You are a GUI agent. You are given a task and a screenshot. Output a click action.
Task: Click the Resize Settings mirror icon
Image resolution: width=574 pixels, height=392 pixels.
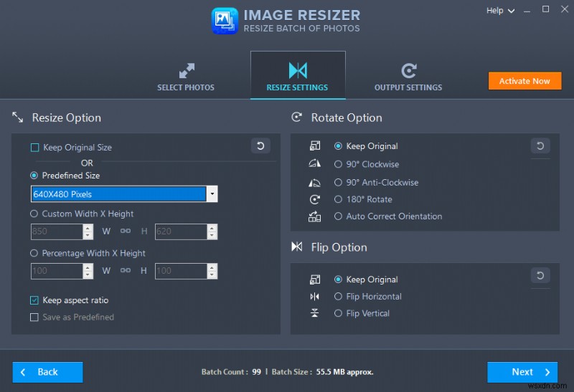pos(298,70)
